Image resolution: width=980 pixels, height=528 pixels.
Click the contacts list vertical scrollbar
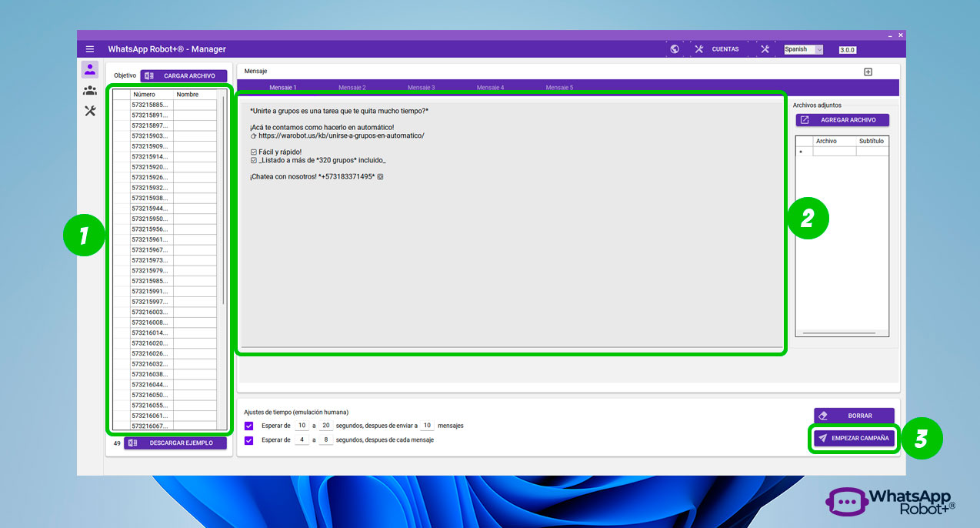(x=224, y=200)
